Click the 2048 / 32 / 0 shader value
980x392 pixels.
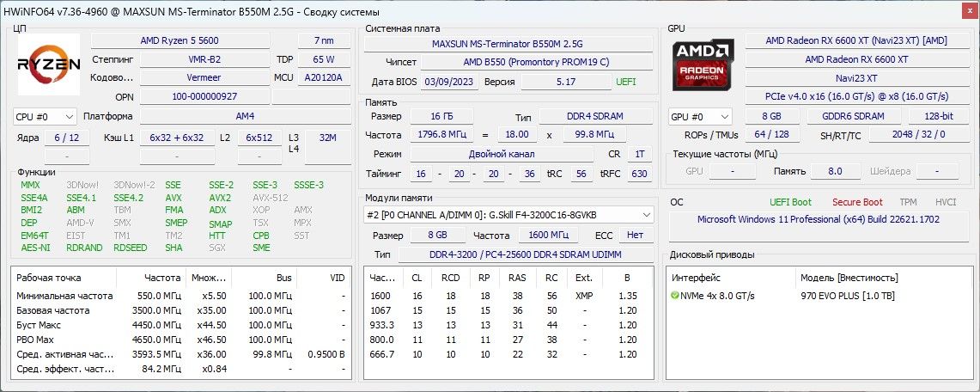(x=918, y=135)
